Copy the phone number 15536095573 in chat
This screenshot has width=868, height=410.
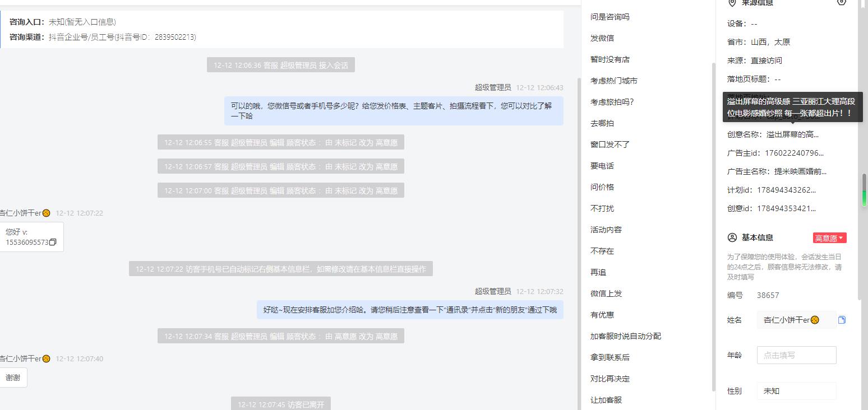pos(53,243)
